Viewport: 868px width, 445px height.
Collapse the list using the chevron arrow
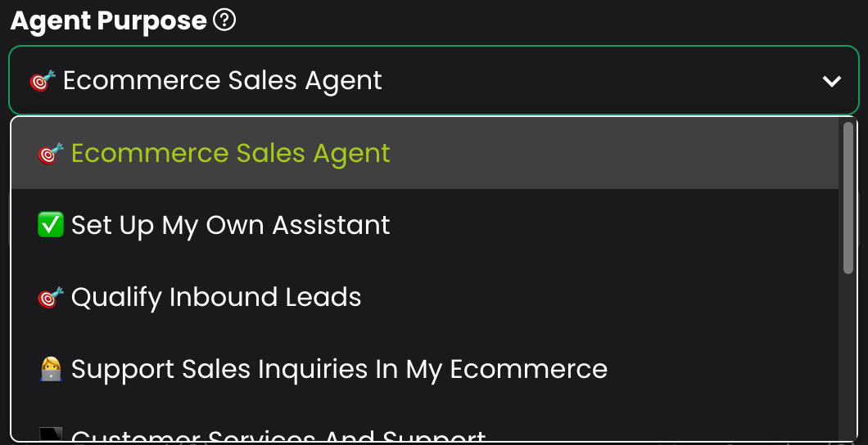[832, 81]
